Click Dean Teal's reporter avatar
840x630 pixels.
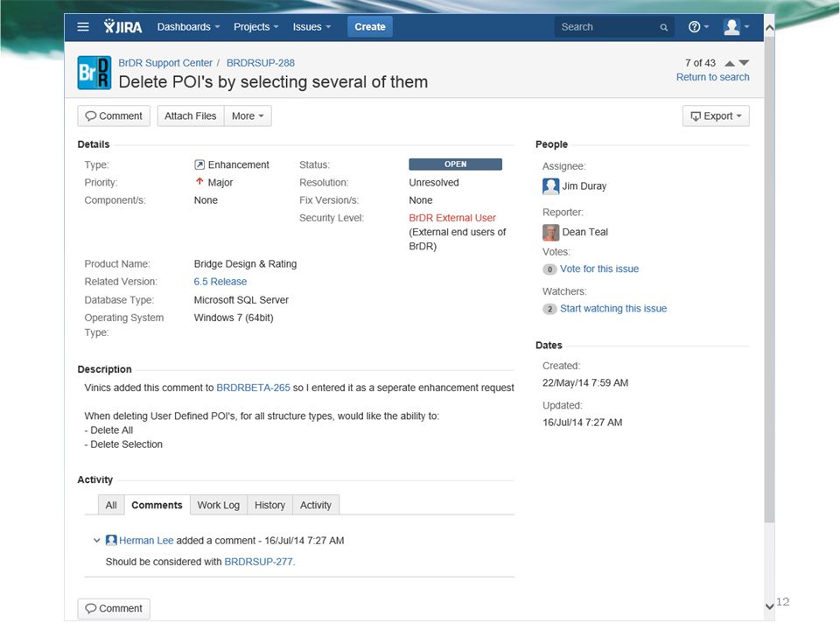pyautogui.click(x=550, y=232)
